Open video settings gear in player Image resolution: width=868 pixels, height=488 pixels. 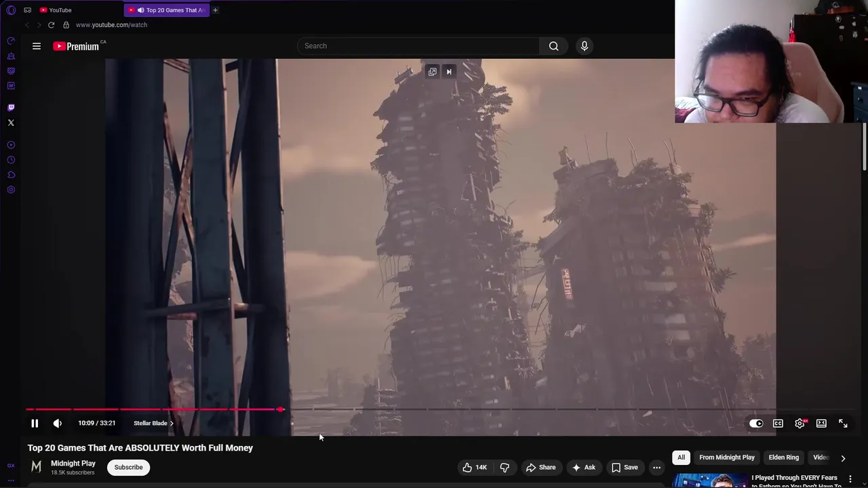click(x=800, y=424)
